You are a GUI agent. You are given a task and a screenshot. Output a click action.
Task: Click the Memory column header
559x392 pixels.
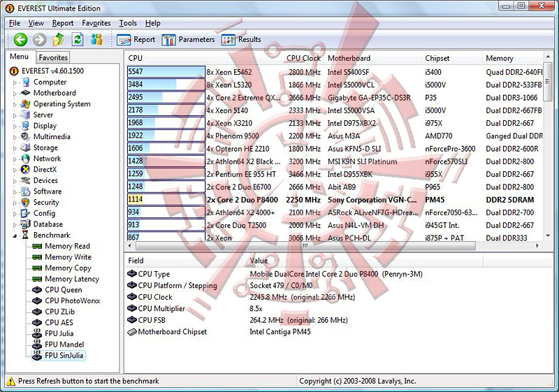(x=513, y=59)
